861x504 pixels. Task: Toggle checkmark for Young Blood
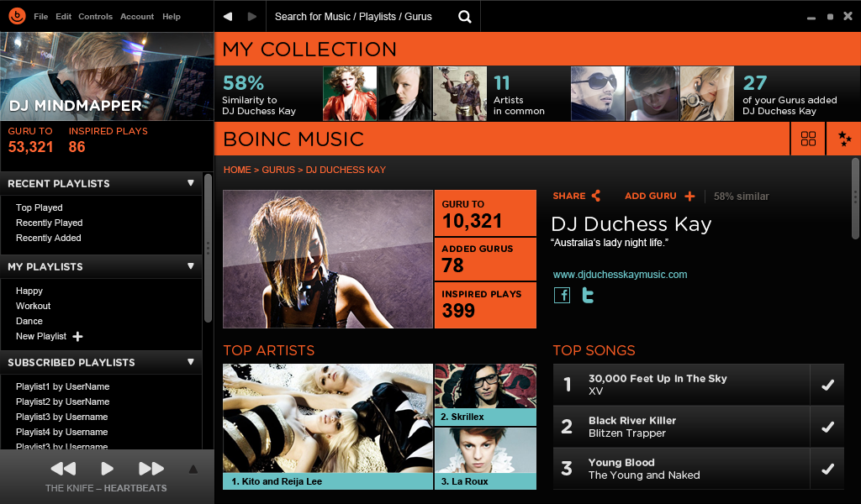click(827, 469)
